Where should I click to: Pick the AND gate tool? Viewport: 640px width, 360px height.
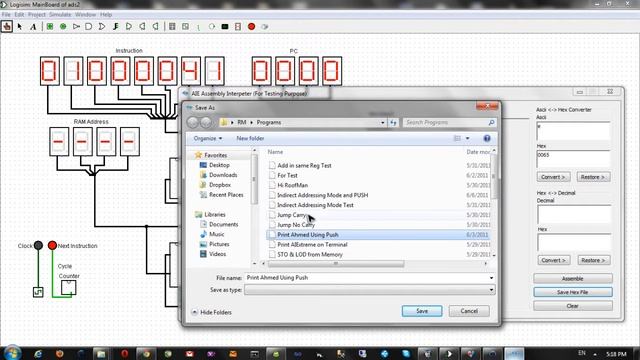pos(89,27)
